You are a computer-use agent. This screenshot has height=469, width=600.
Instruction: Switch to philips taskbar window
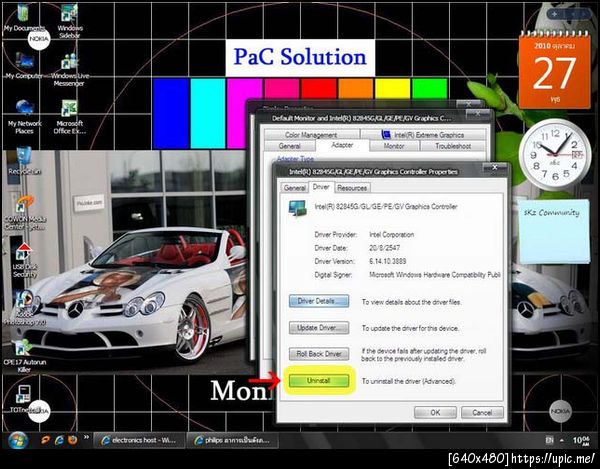(232, 440)
